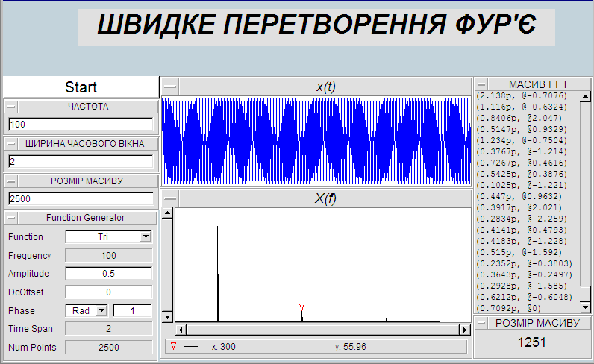The image size is (594, 364).
Task: Open the Phase unit dropdown Rad
Action: 87,311
